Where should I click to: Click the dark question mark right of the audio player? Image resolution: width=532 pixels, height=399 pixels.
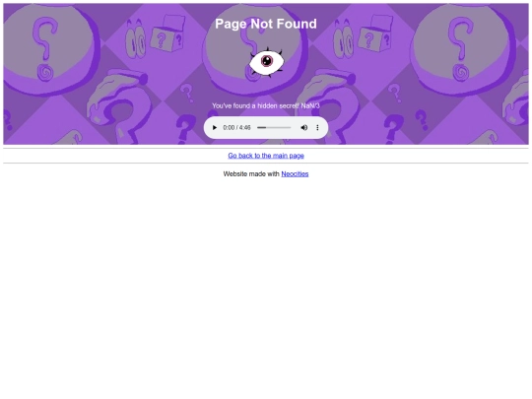point(393,129)
